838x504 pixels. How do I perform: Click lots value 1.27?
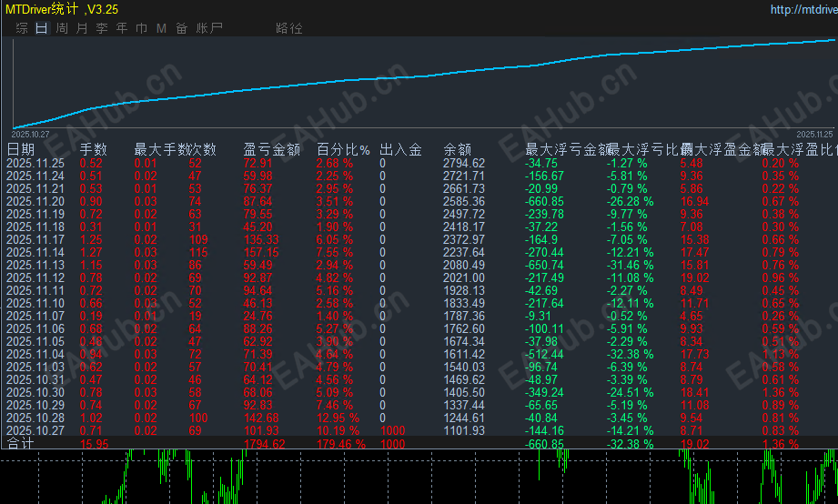[x=91, y=252]
